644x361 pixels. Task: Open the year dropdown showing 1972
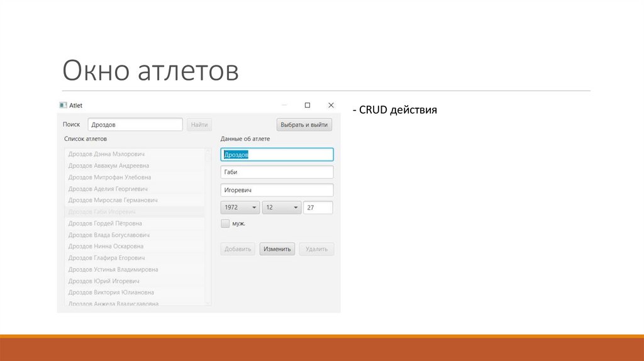click(x=240, y=208)
